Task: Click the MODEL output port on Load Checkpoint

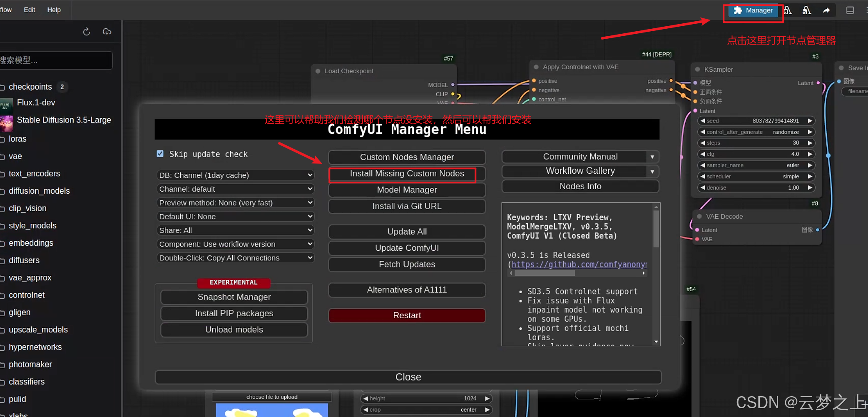Action: (x=453, y=85)
